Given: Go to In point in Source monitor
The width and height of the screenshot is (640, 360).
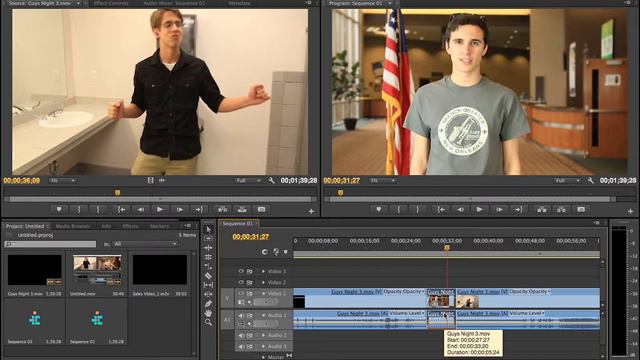Looking at the screenshot, I should tap(121, 209).
